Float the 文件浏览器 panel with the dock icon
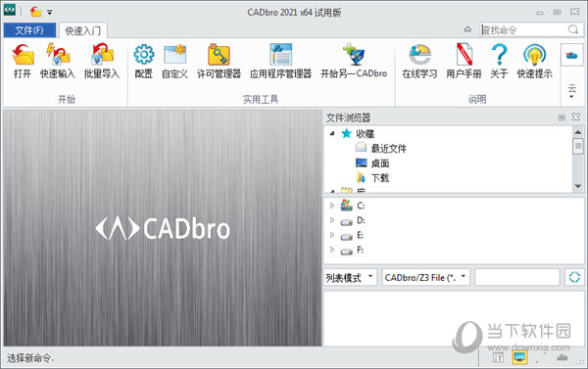The height and width of the screenshot is (369, 588). [562, 117]
